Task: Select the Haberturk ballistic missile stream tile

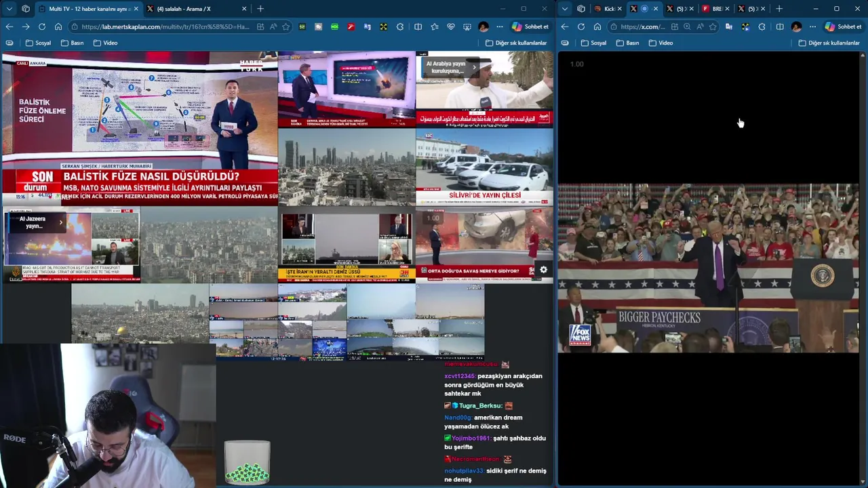Action: pos(139,129)
